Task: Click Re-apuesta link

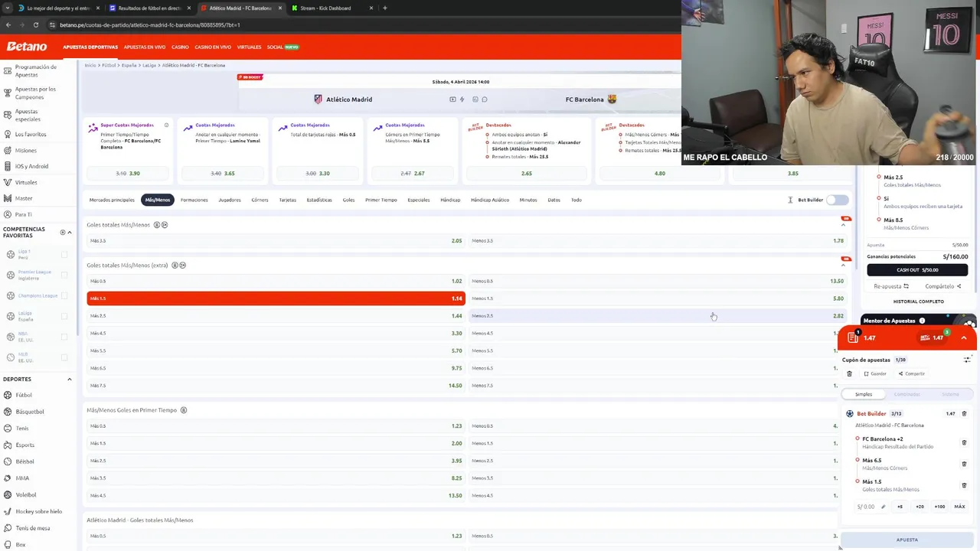Action: click(x=891, y=286)
